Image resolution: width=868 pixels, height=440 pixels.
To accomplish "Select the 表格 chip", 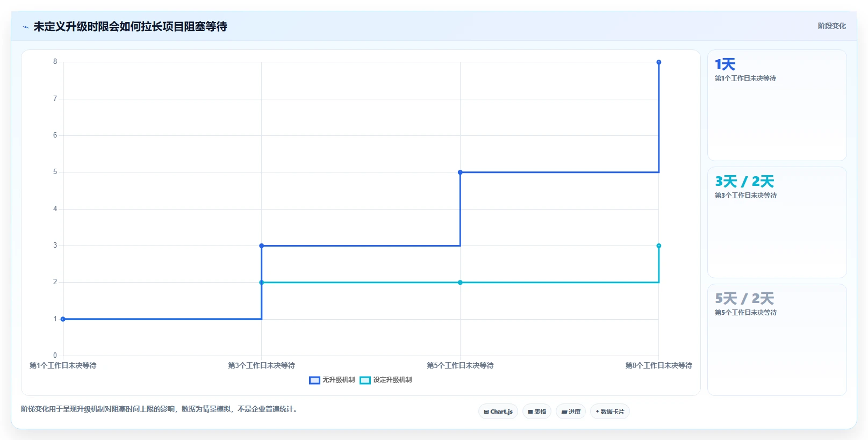I will 537,412.
